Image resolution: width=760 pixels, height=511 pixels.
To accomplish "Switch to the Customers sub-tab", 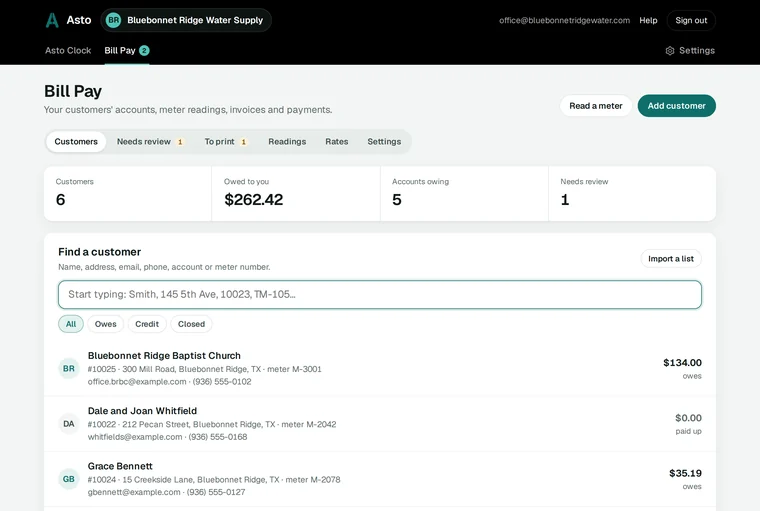I will [x=76, y=142].
